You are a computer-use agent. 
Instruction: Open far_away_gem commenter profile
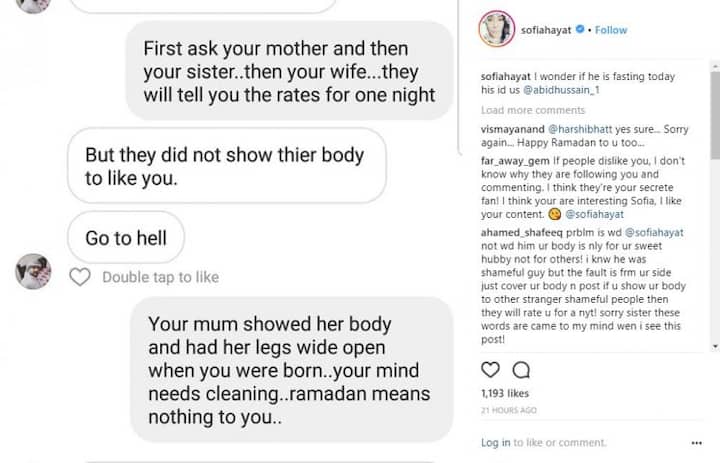(515, 161)
